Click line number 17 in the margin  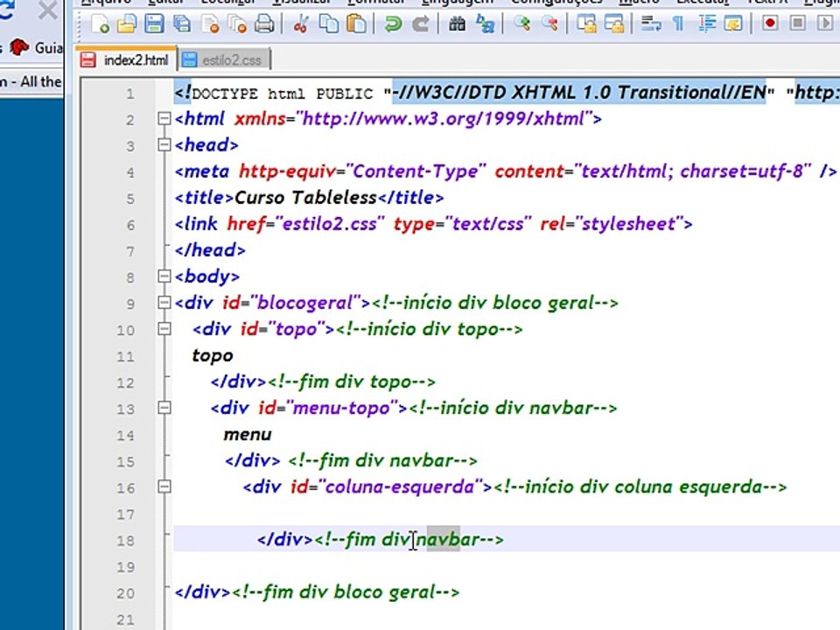[125, 514]
